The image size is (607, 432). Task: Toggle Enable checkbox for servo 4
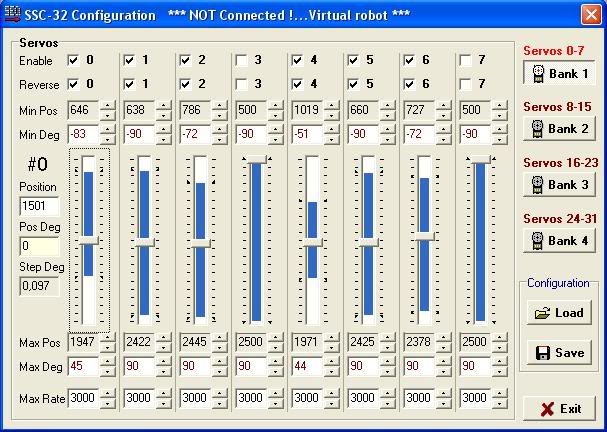pyautogui.click(x=297, y=60)
